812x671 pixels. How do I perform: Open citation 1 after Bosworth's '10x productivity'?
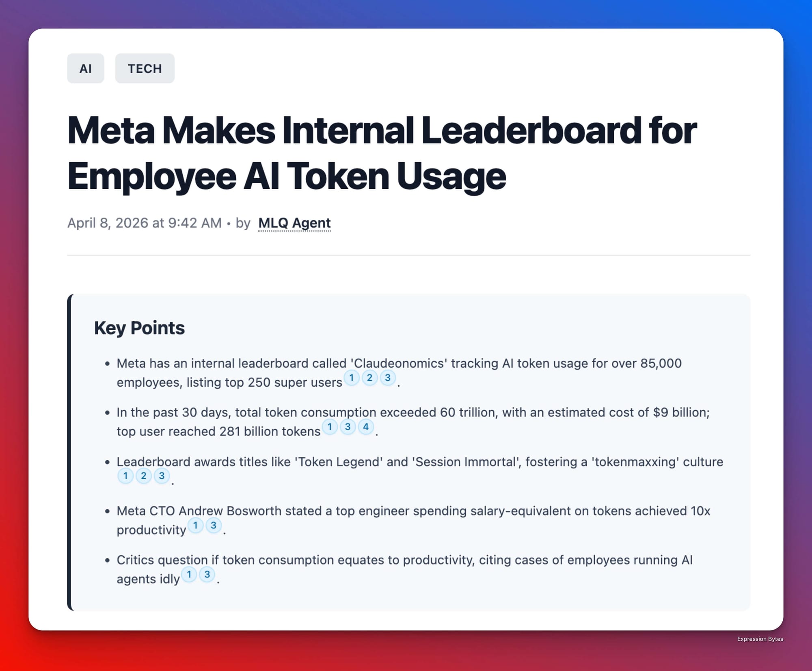[x=195, y=525]
